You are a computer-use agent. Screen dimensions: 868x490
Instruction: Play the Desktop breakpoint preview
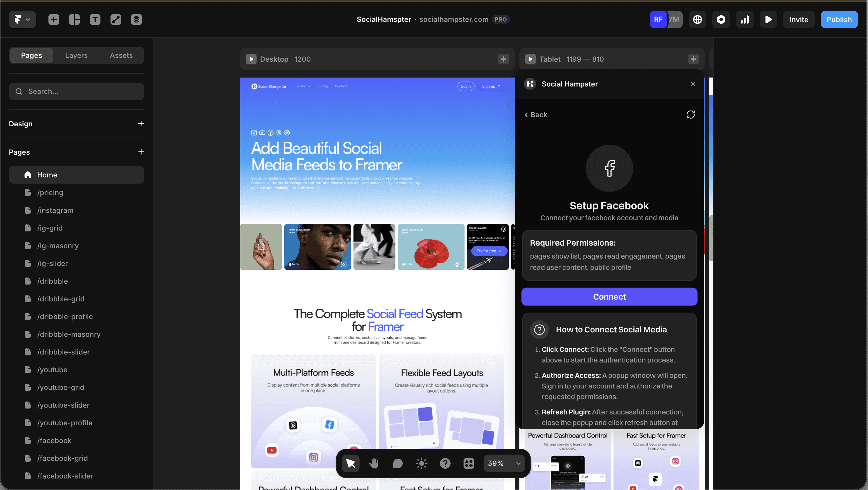[251, 59]
